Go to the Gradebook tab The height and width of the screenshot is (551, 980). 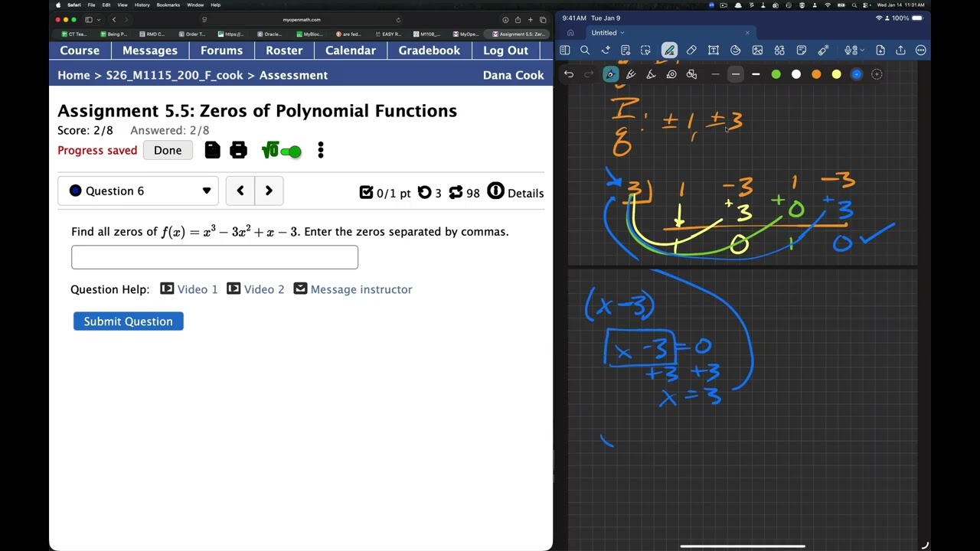click(429, 51)
